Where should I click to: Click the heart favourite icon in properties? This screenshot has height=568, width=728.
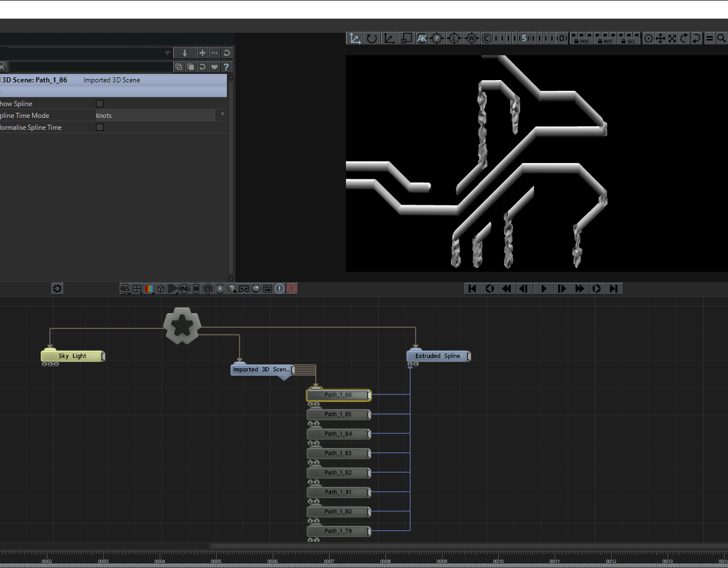[x=214, y=67]
